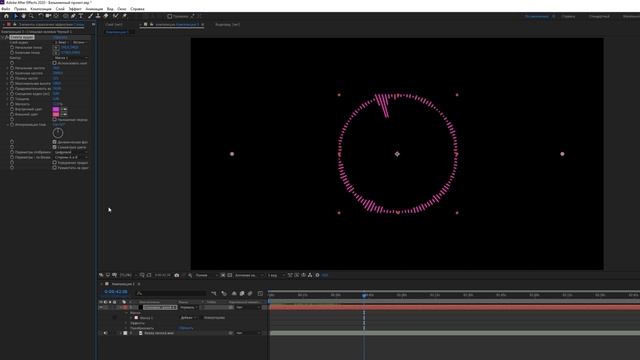Select the Eraser tool
Viewport: 640px width, 360px height.
(106, 16)
